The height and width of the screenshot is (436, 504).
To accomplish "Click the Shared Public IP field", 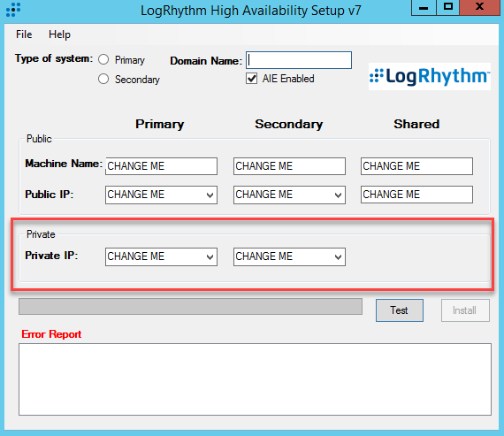I will (416, 195).
